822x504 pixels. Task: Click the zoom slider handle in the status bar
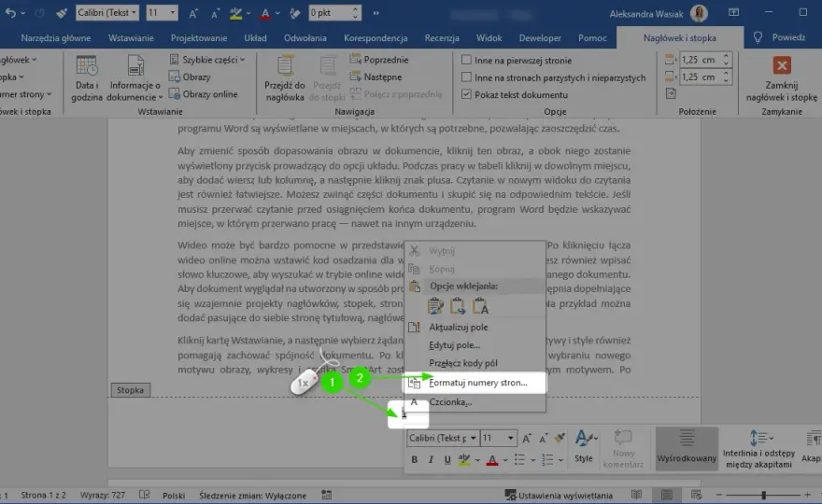click(x=764, y=495)
